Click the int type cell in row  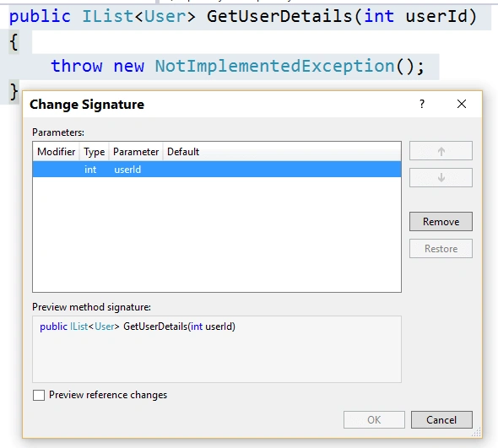point(90,170)
